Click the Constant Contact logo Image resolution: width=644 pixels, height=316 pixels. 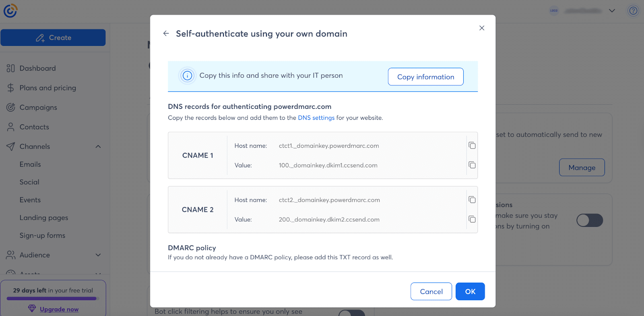[10, 11]
